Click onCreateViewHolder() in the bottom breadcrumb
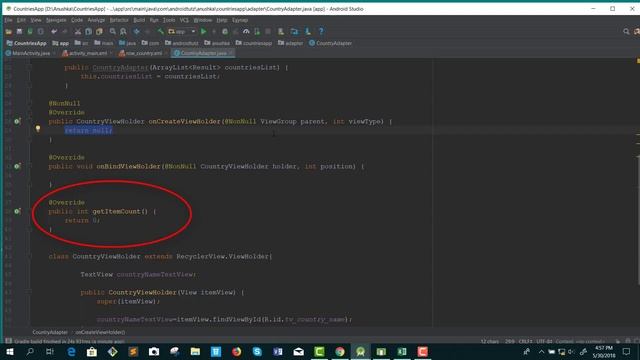Image resolution: width=640 pixels, height=360 pixels. [x=100, y=332]
